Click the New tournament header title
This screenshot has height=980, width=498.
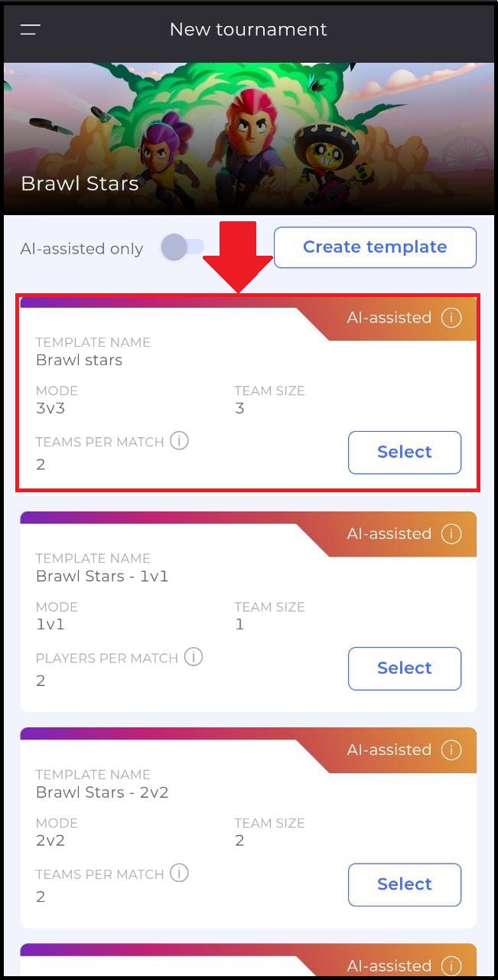249,30
